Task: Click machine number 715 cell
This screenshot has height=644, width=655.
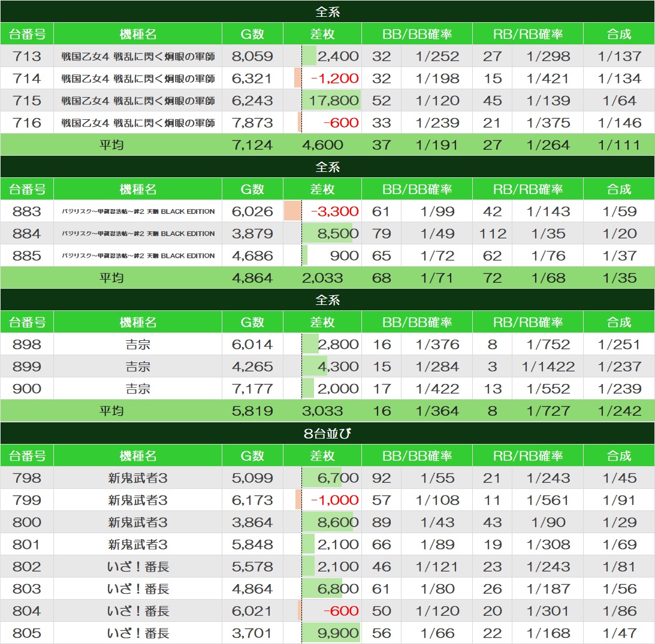Action: [x=27, y=100]
